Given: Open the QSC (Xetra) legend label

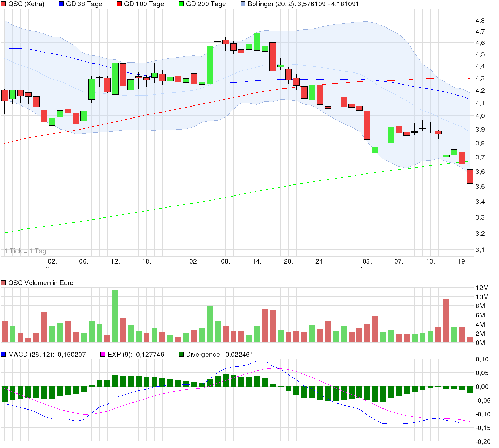Looking at the screenshot, I should [26, 4].
